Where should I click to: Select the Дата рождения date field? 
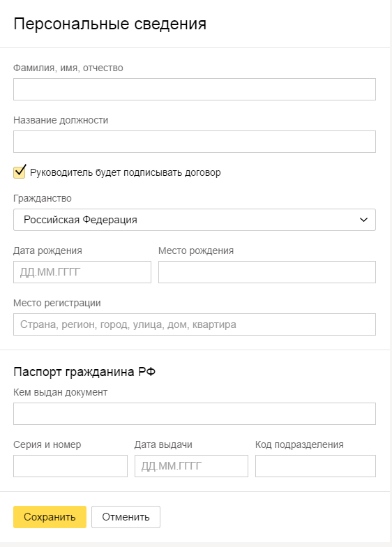tap(82, 272)
